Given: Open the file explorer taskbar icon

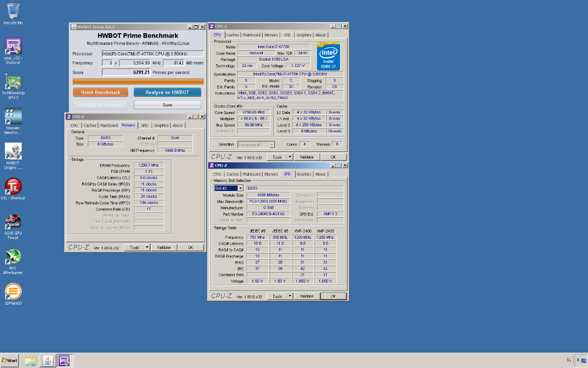Looking at the screenshot, I should [x=31, y=361].
